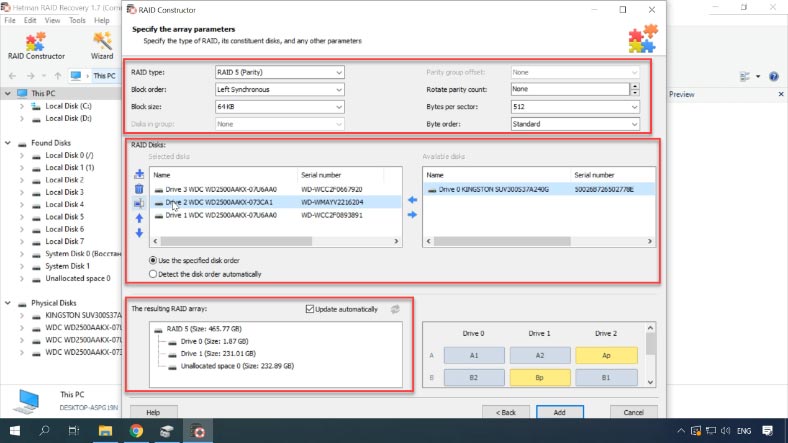Click Serial number column header in selected disks
This screenshot has height=443, width=788.
(x=341, y=175)
